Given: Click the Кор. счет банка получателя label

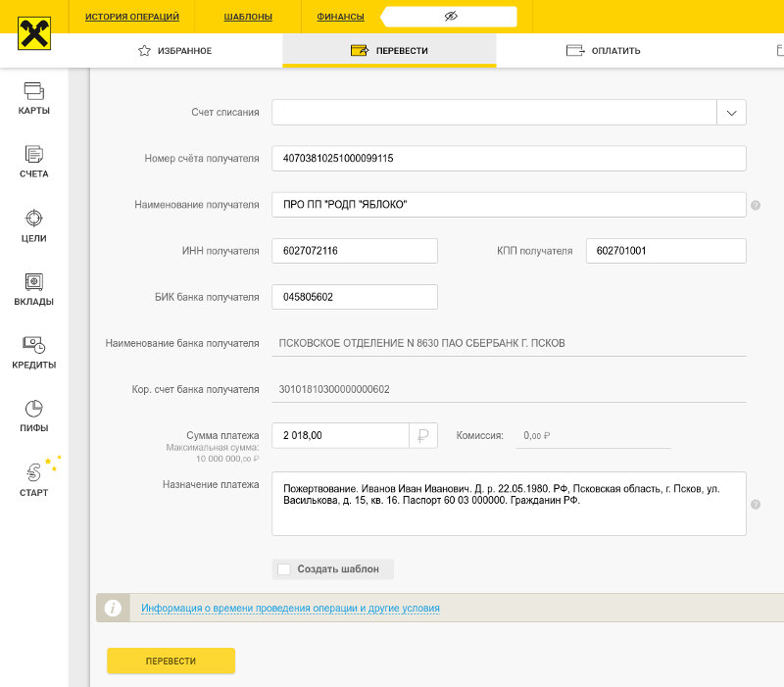Looking at the screenshot, I should click(195, 389).
